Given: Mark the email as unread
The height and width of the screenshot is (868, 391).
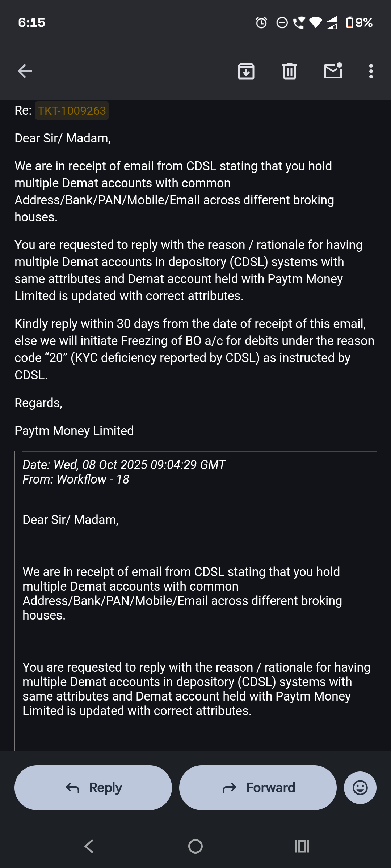Looking at the screenshot, I should pos(333,71).
